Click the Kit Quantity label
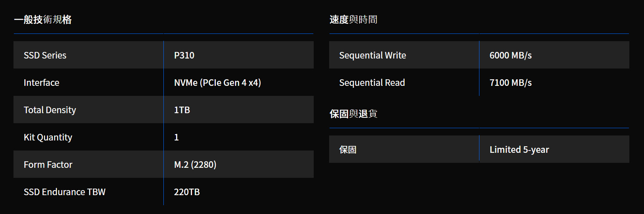 [48, 137]
